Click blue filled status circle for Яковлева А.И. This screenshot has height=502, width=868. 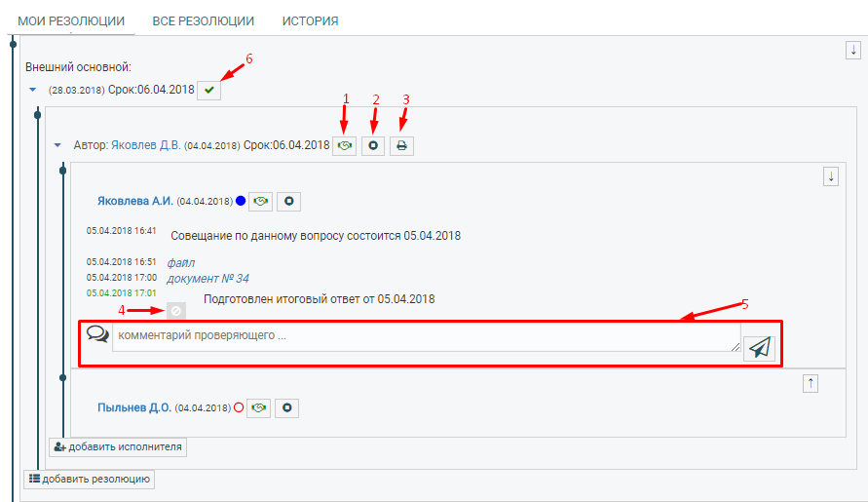[240, 202]
